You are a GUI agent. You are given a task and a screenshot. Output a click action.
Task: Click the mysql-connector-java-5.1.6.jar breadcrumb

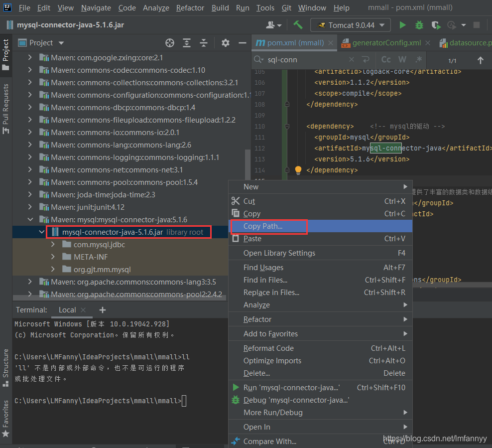(65, 25)
